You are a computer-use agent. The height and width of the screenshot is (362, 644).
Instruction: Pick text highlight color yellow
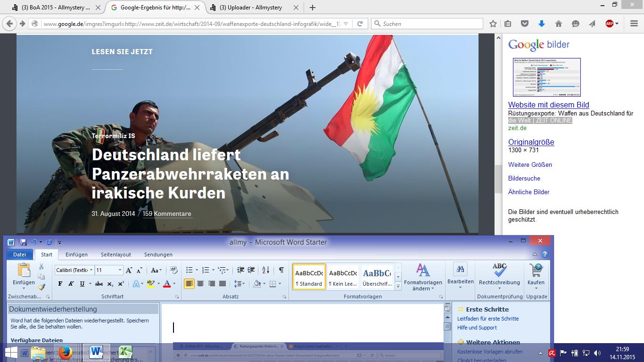tap(150, 284)
